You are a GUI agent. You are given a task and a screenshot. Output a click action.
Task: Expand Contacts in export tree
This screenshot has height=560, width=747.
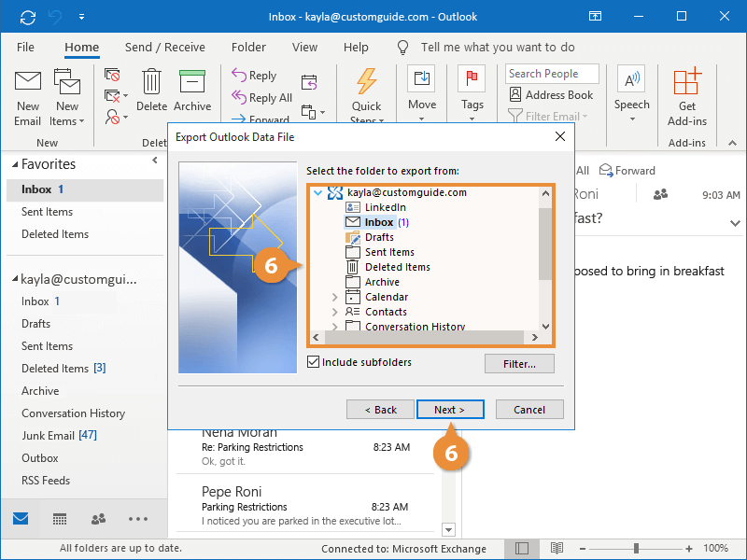(334, 312)
